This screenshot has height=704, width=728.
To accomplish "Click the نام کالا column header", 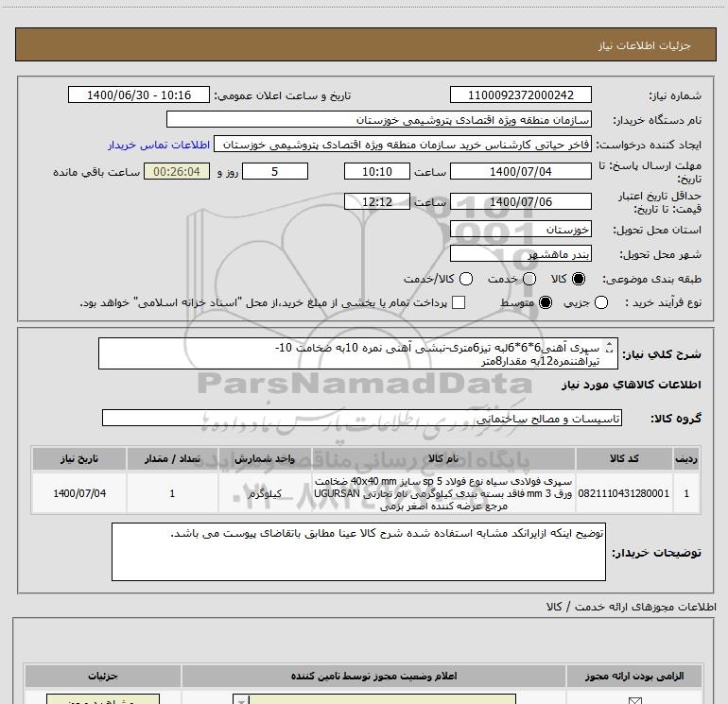I will [x=443, y=458].
